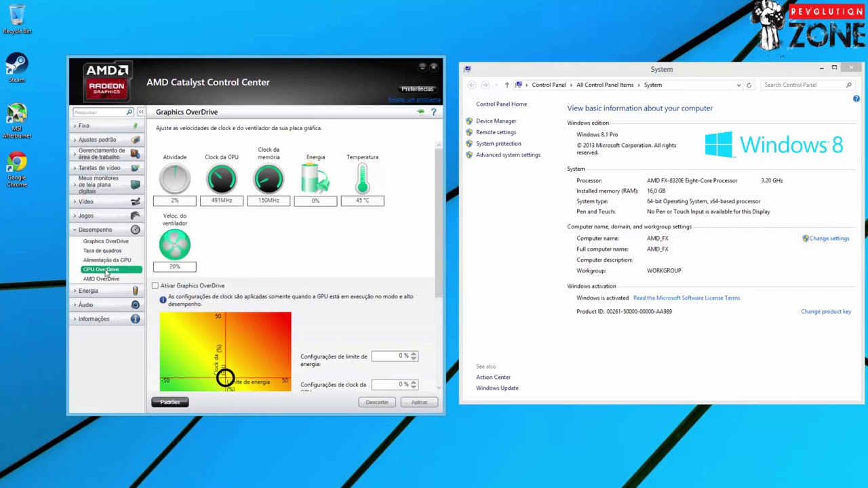Expand the Fixo category
This screenshot has width=868, height=488.
tap(75, 126)
